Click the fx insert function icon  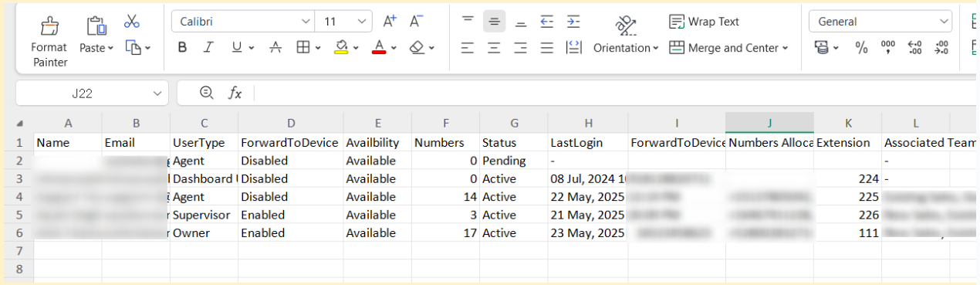coord(235,93)
